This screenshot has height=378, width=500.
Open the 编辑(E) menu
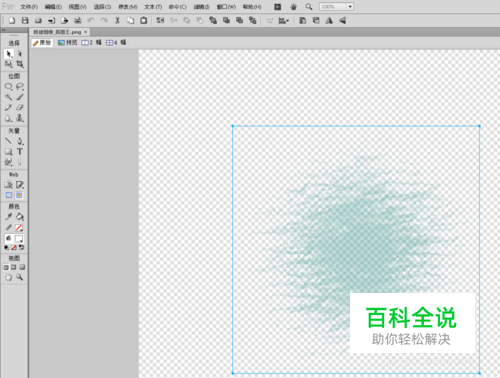(x=53, y=7)
